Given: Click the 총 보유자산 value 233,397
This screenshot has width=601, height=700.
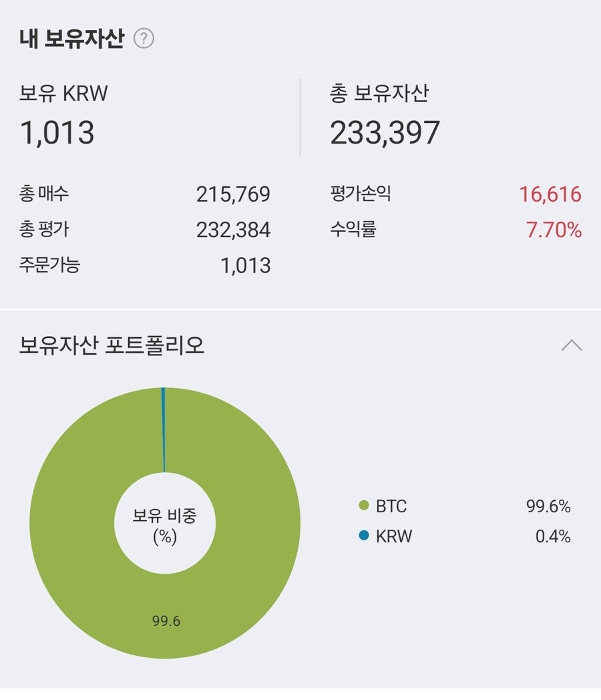Looking at the screenshot, I should click(385, 132).
